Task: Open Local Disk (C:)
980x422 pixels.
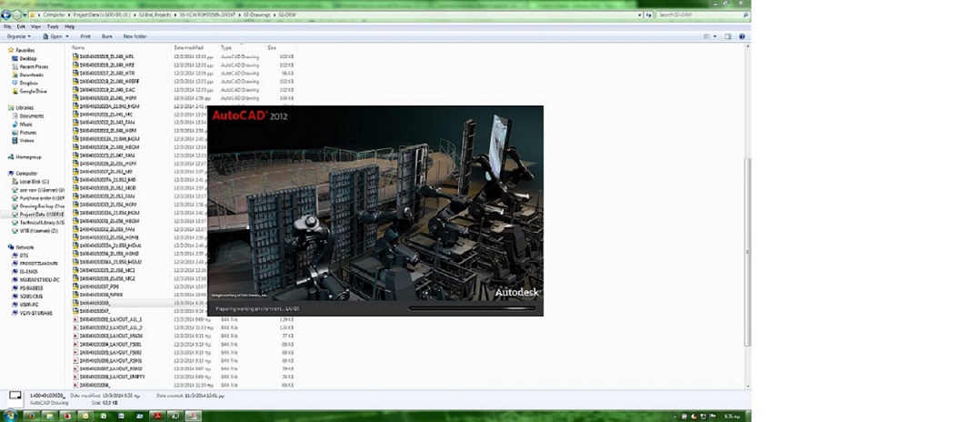Action: point(34,181)
